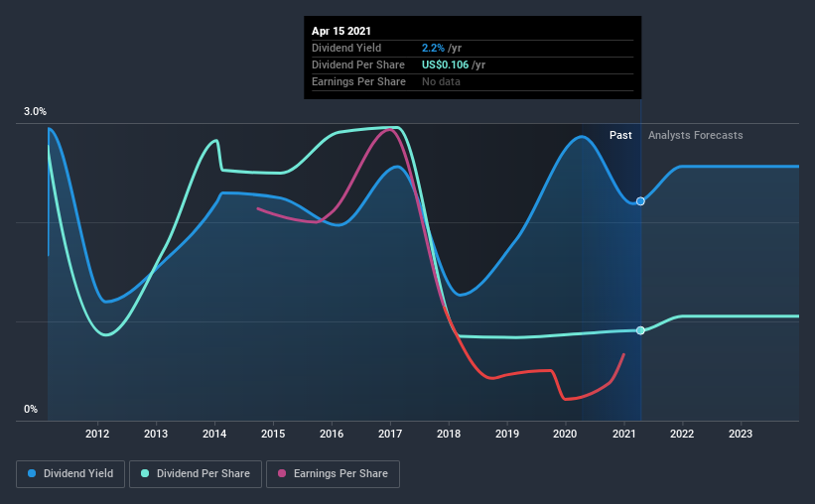The image size is (815, 504).
Task: Click the 2021 year label on the axis
Action: (x=623, y=434)
